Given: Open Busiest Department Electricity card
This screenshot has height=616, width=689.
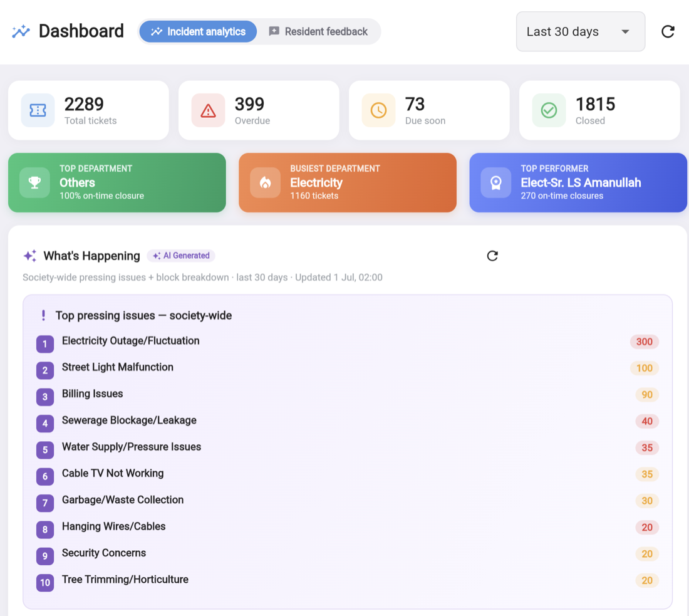Looking at the screenshot, I should [348, 182].
